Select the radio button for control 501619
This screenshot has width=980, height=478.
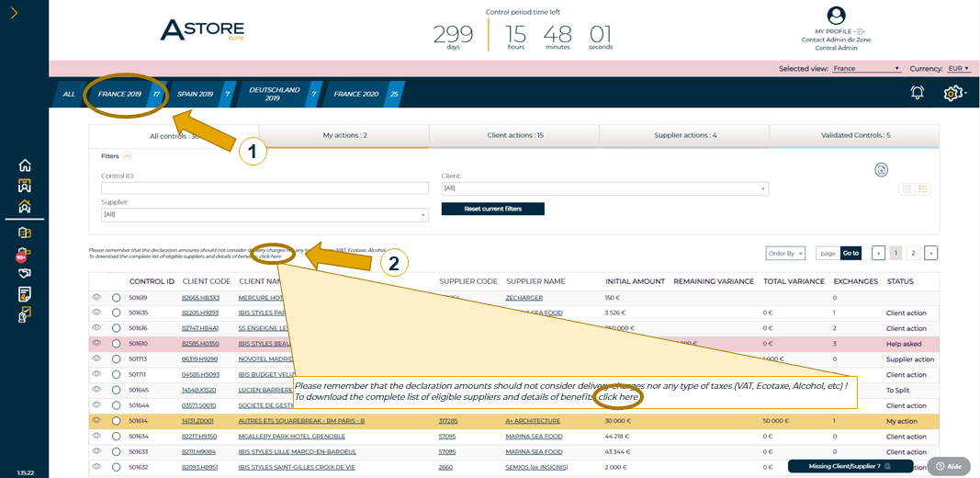tap(117, 298)
